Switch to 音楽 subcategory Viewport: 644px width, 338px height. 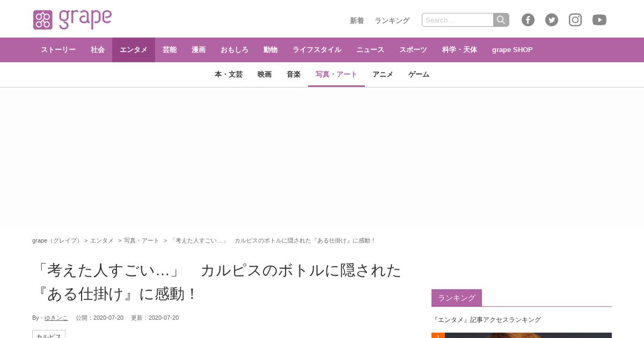tap(294, 75)
